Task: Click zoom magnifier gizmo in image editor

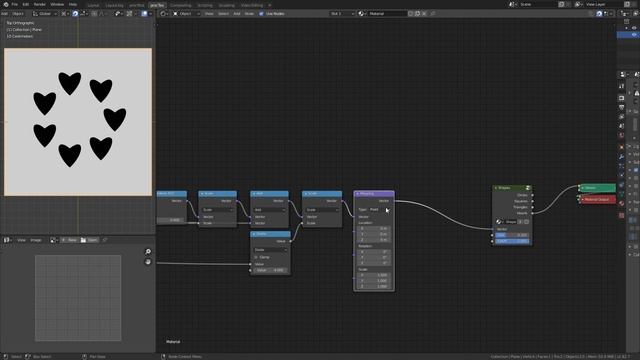Action: (148, 251)
